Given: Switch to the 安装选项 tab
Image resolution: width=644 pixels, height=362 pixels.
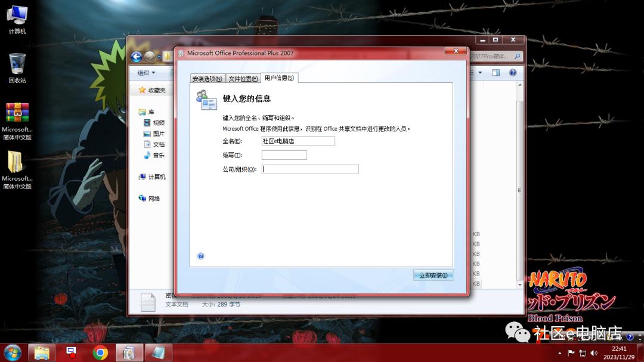Looking at the screenshot, I should [x=208, y=79].
